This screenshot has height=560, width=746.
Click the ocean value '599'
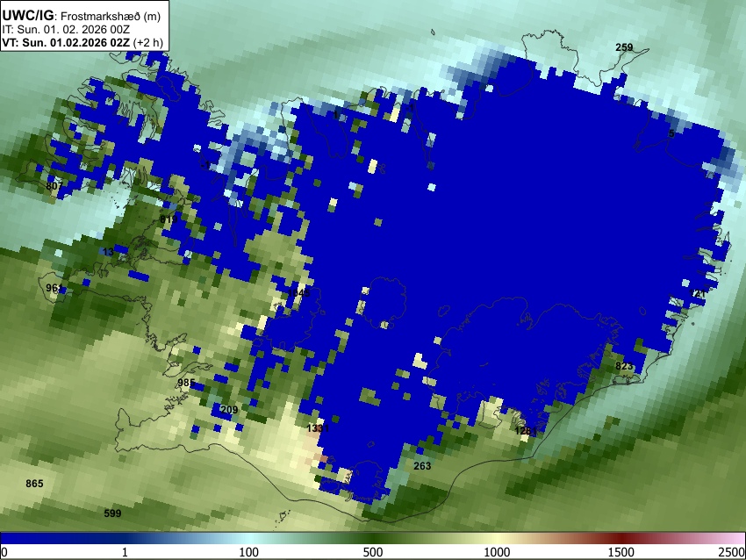112,513
